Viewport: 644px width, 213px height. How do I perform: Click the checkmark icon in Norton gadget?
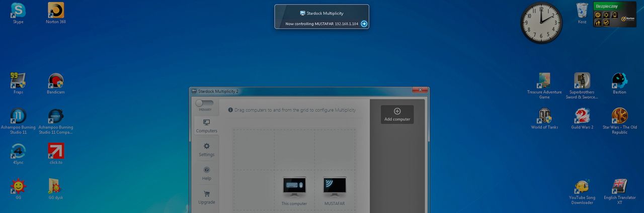tap(606, 22)
